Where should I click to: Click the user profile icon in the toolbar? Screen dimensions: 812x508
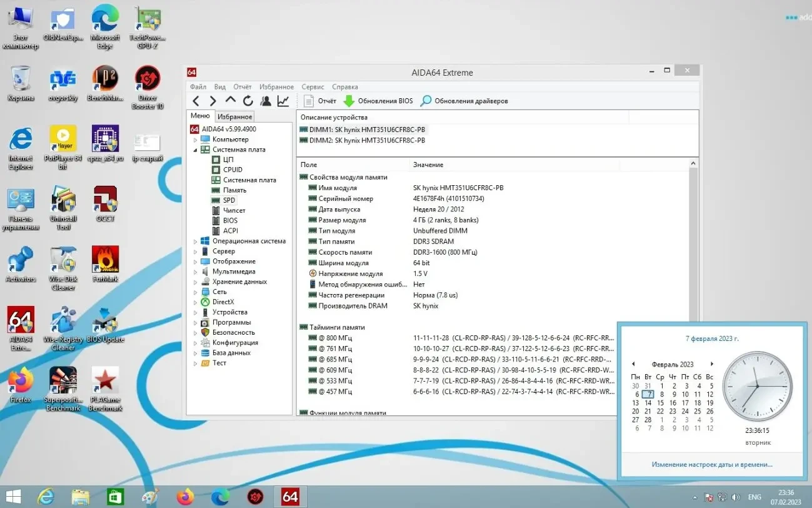click(x=265, y=100)
